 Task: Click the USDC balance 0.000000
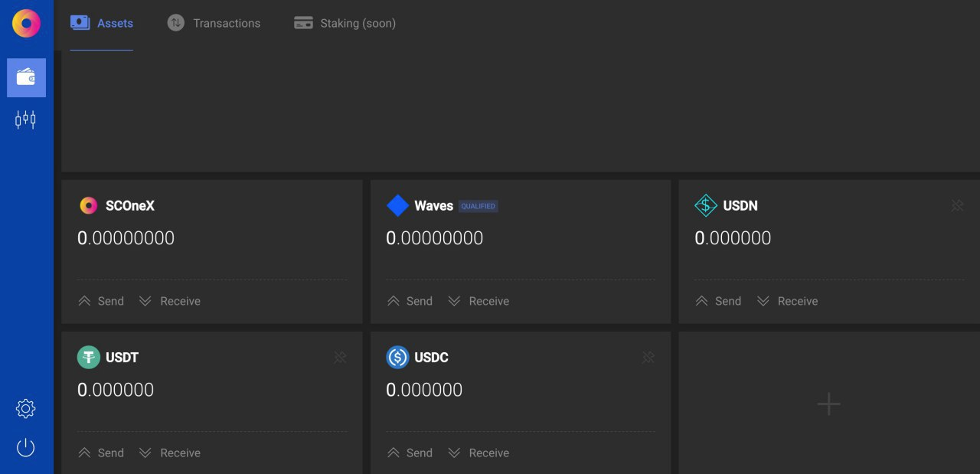tap(424, 390)
